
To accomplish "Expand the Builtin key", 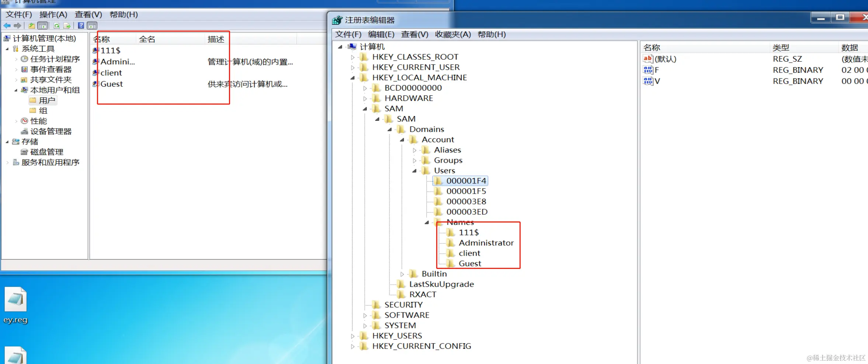I will click(x=402, y=274).
